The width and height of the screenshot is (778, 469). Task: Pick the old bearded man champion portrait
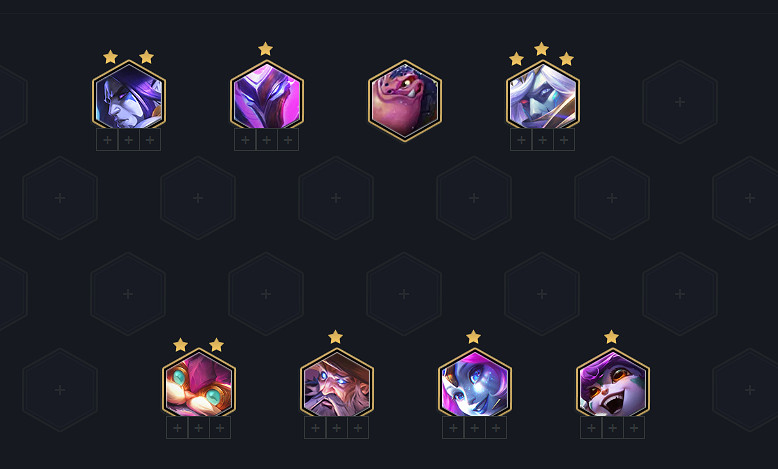(x=337, y=384)
